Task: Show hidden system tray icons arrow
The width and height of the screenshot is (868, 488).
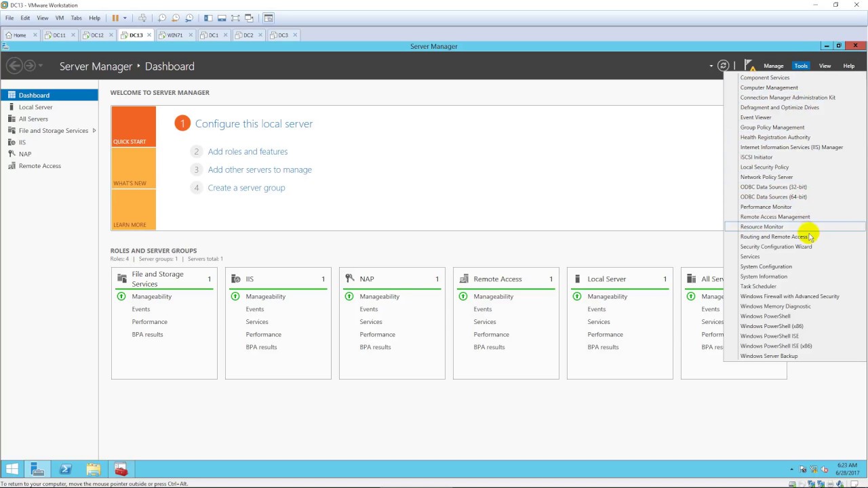Action: pos(791,469)
